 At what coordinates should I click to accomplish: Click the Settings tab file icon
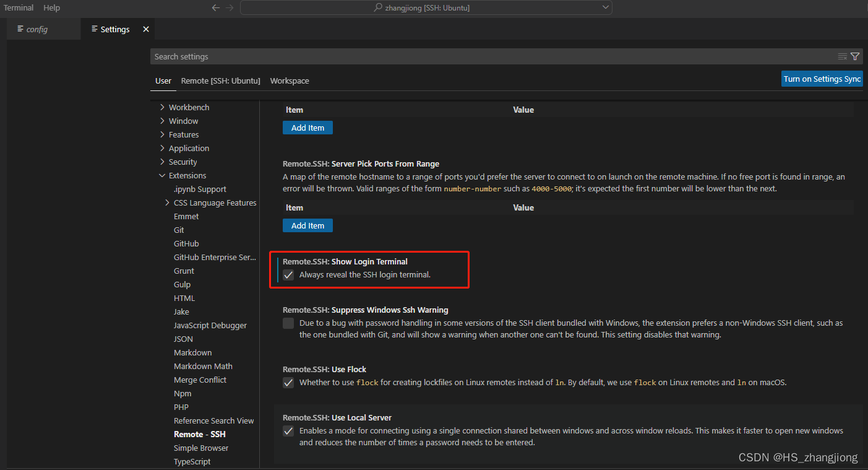(x=94, y=29)
